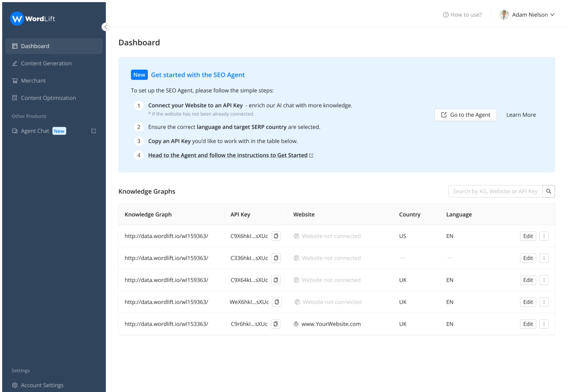Viewport: 568px width, 392px height.
Task: Copy API key WeX6hkI...sXUc
Action: pos(277,302)
